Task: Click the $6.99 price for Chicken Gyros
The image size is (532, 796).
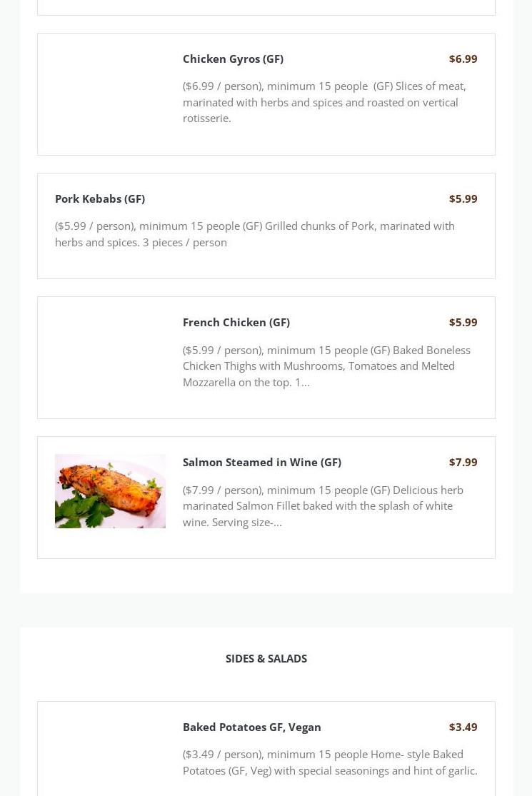Action: coord(463,59)
